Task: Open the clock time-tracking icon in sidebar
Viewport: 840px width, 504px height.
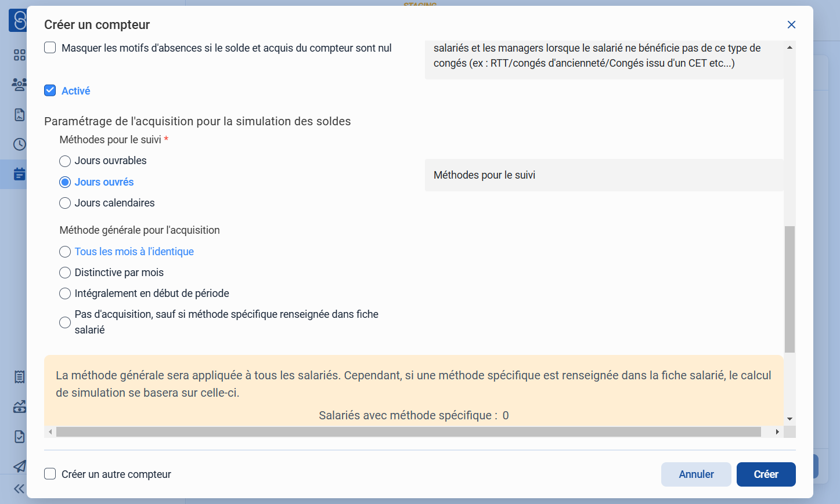Action: [19, 144]
